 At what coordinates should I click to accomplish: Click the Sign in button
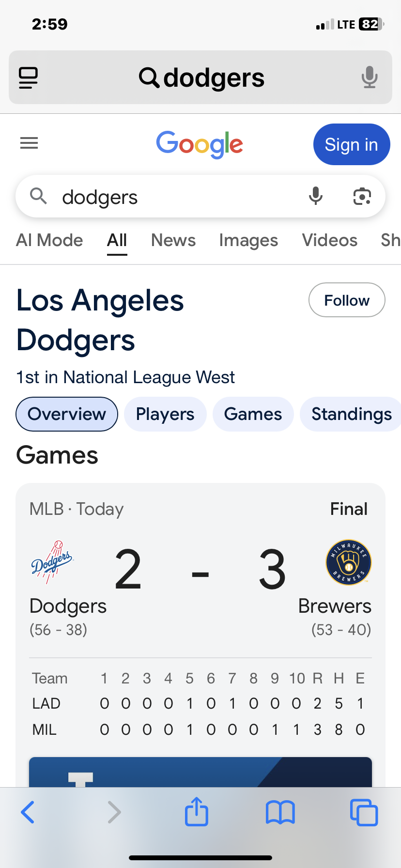click(352, 144)
